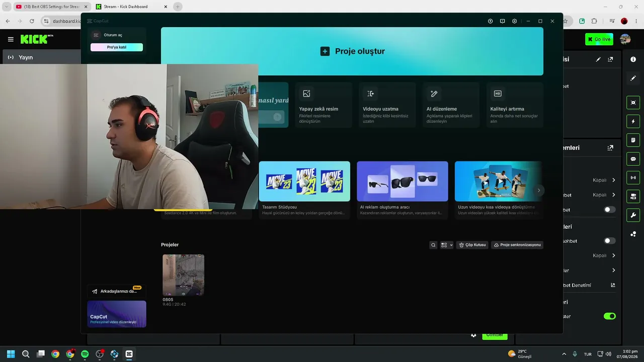This screenshot has height=362, width=644.
Task: Click the three-dots cluster icon in Kick's right rail
Action: [633, 234]
